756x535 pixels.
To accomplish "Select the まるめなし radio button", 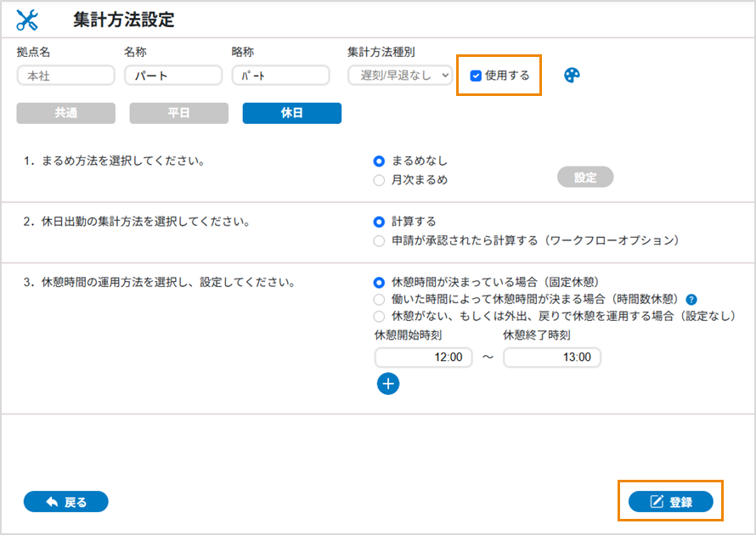I will pyautogui.click(x=380, y=160).
